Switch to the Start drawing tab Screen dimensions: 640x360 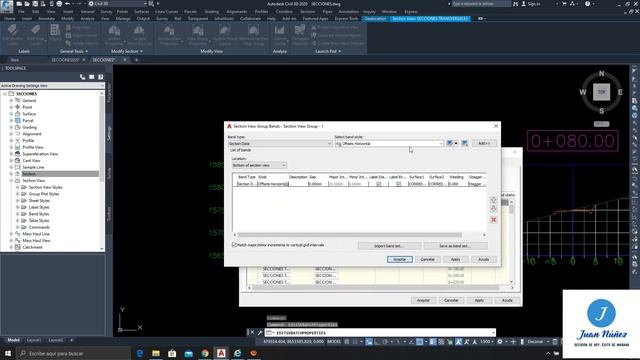[x=15, y=60]
